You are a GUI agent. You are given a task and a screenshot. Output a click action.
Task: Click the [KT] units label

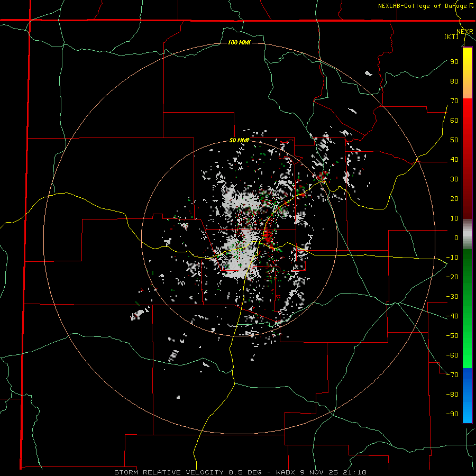pyautogui.click(x=452, y=36)
